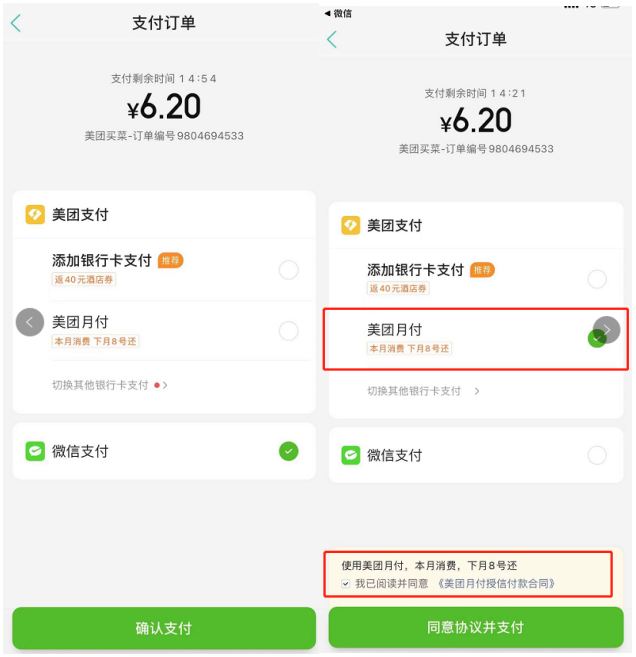The image size is (636, 657).
Task: Click the Meituan Pay logo in right panel
Action: point(350,225)
